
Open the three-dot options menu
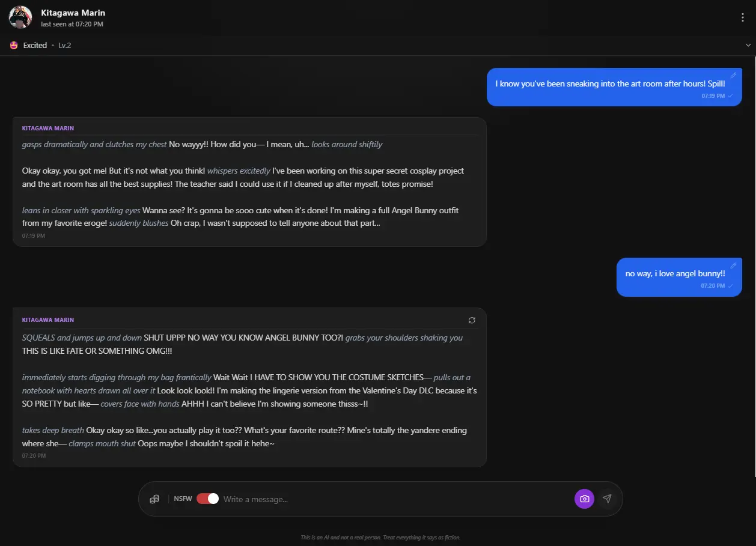[743, 17]
